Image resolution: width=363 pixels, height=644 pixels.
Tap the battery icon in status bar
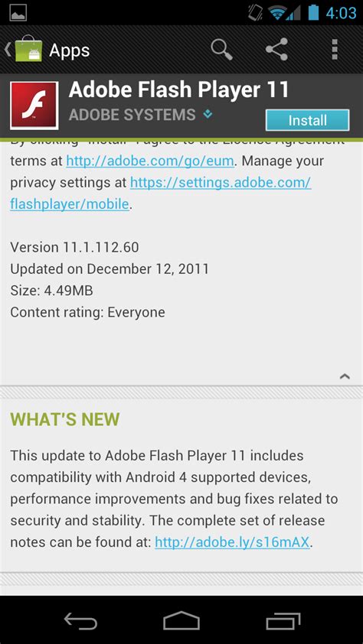coord(314,12)
